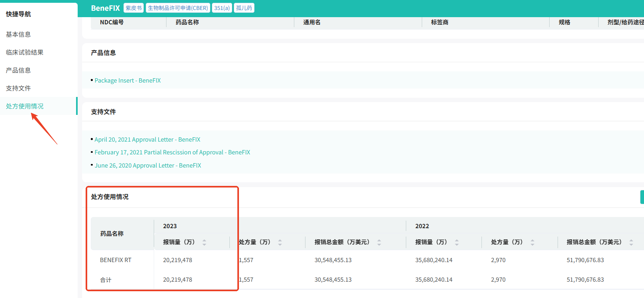Click the 孤儿药 tag
Screen dimensions: 644x298
pos(244,8)
